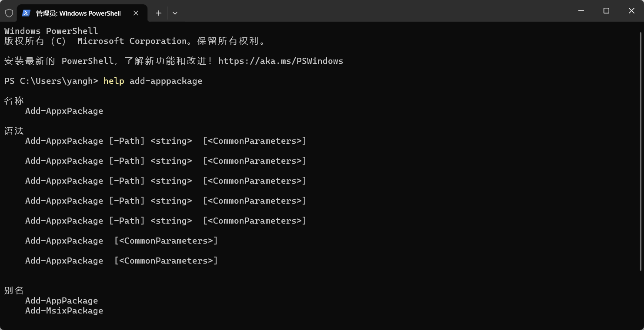This screenshot has width=644, height=330.
Task: Click the 别名 section heading
Action: (14, 290)
